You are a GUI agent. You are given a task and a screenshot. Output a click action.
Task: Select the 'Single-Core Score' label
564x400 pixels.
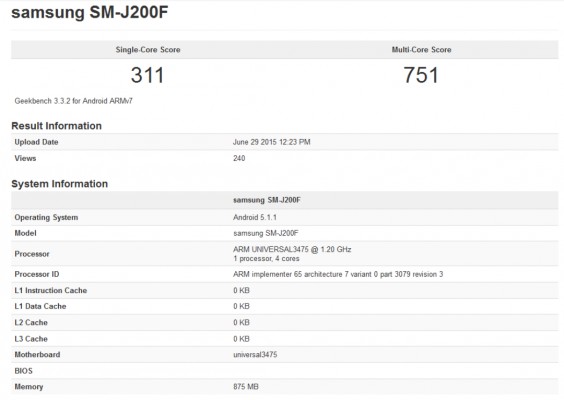(148, 50)
